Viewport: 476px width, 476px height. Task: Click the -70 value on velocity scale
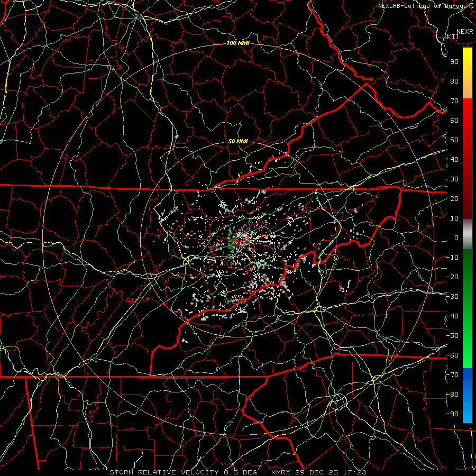pyautogui.click(x=452, y=375)
